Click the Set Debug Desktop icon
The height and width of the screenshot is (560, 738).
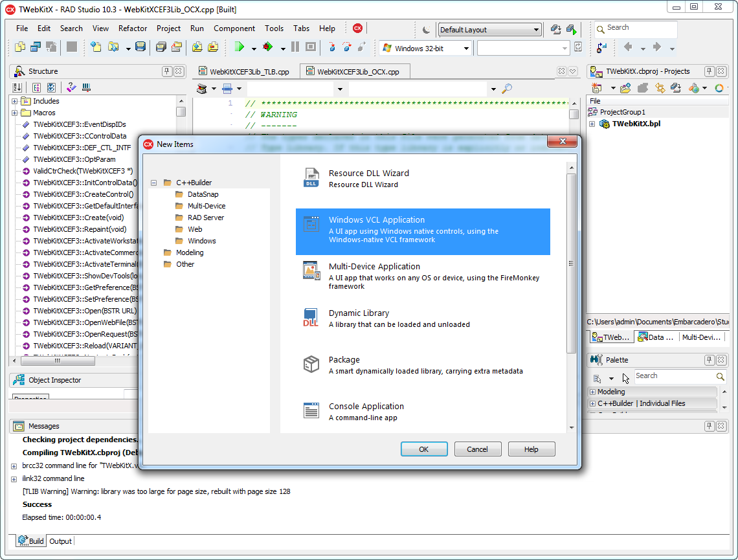pos(572,30)
